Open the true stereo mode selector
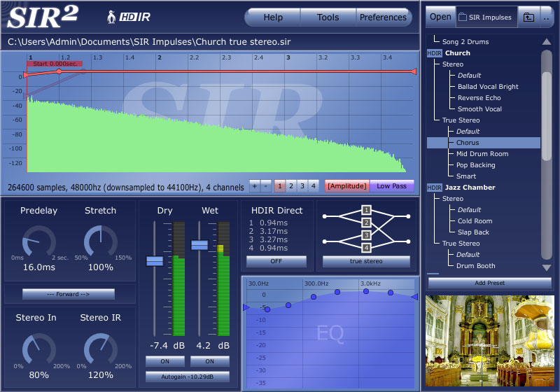The image size is (560, 392). (x=366, y=261)
